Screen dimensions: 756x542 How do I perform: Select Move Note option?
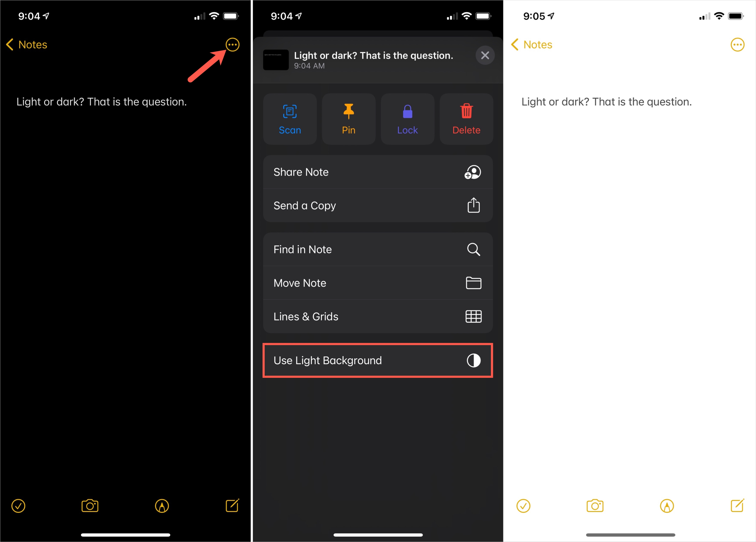coord(378,283)
